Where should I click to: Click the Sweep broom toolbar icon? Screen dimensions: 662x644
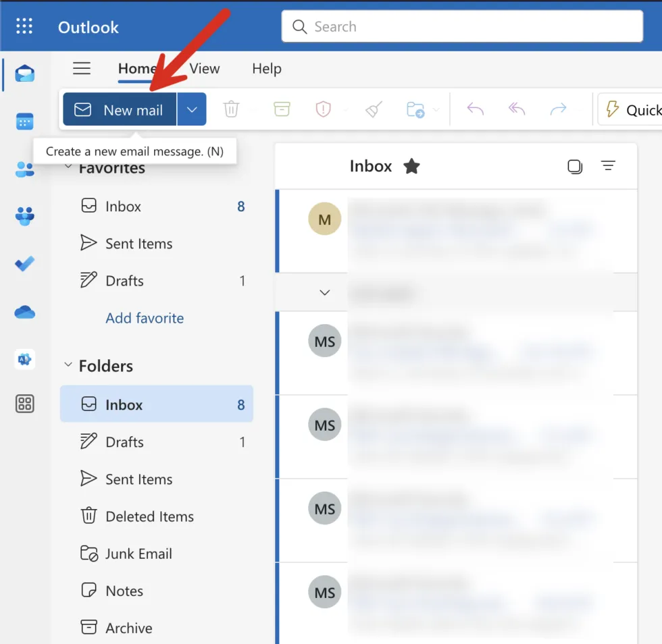coord(374,109)
